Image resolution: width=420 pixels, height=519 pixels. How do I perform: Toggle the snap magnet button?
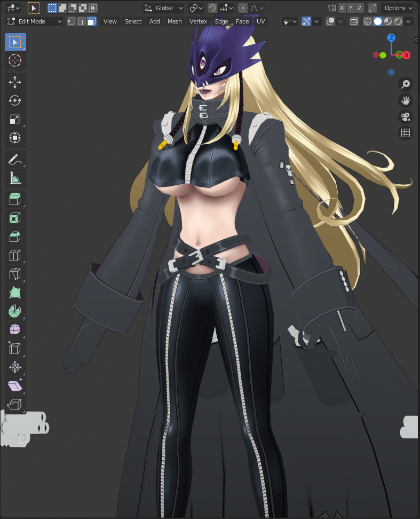click(212, 8)
